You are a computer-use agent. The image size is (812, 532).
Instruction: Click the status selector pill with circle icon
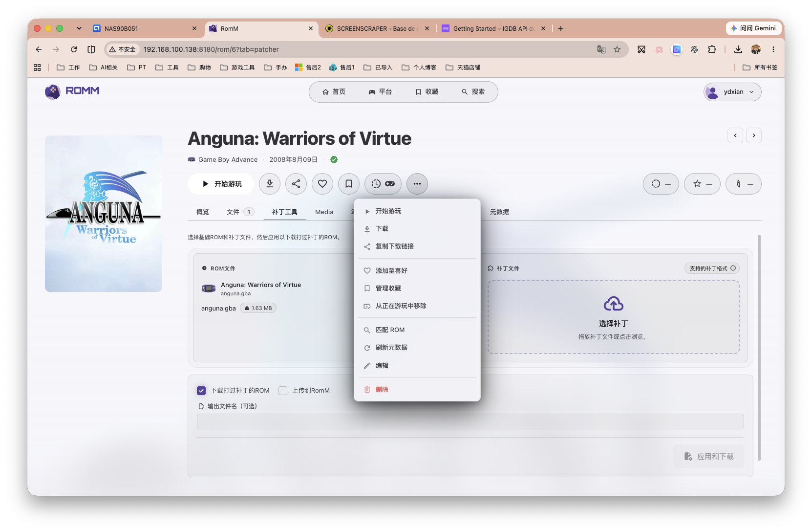(x=661, y=184)
